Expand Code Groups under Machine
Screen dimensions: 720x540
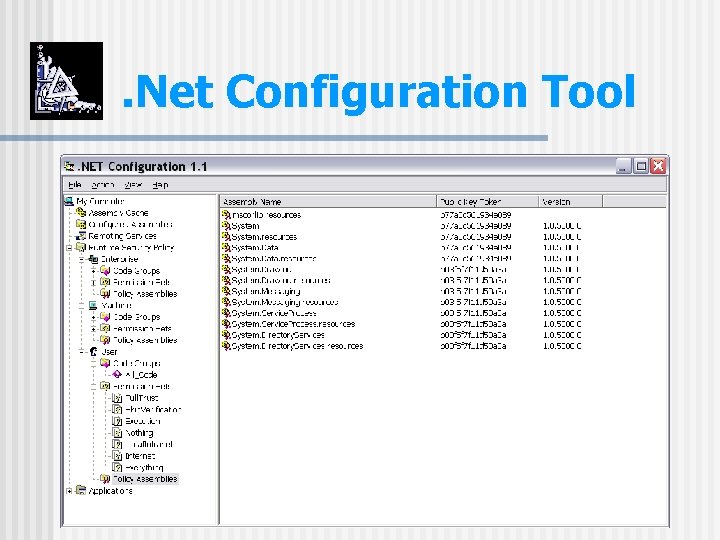(x=93, y=317)
